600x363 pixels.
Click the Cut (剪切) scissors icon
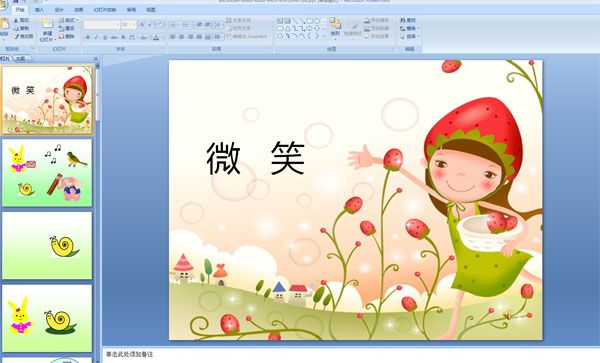pos(16,21)
